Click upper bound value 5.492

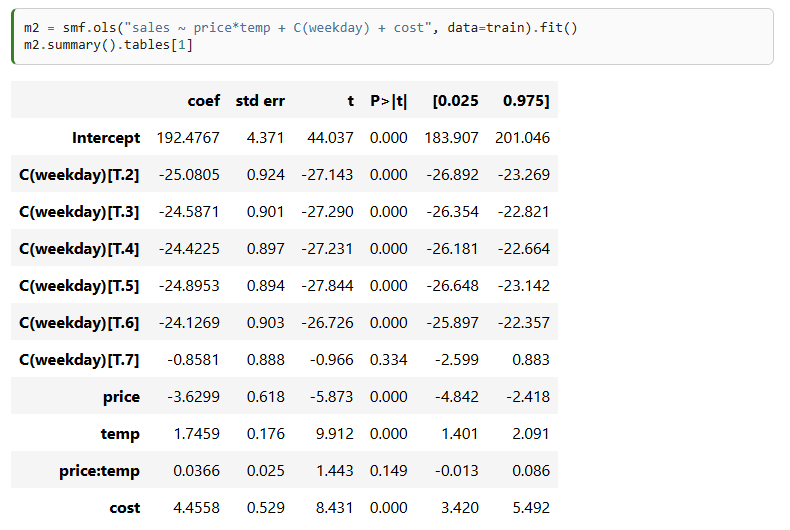coord(531,508)
